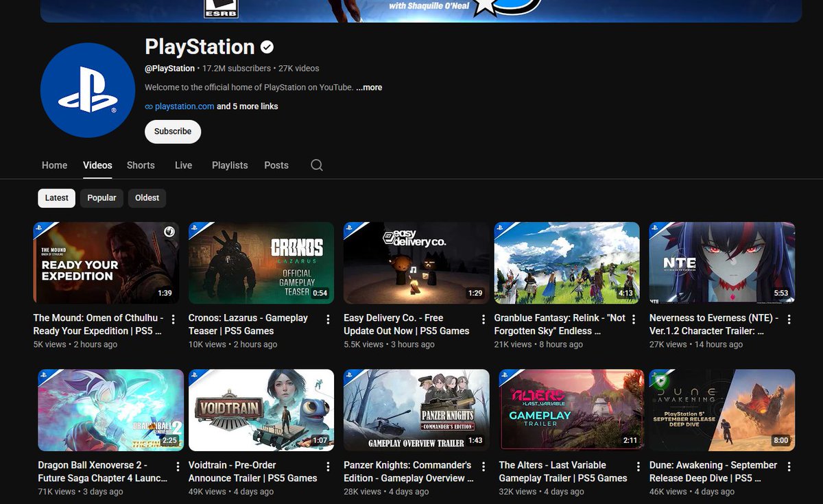
Task: Click the PlayStation channel name heading
Action: coord(200,47)
